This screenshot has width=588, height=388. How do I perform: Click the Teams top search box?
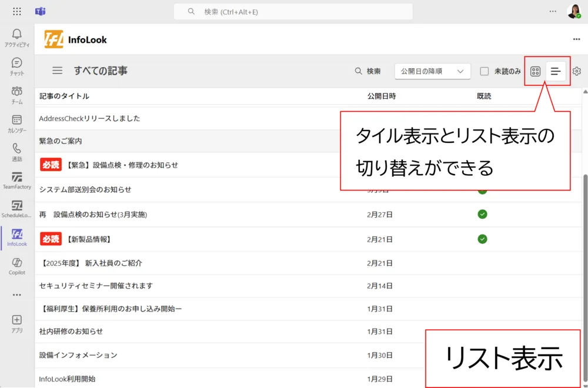(293, 12)
